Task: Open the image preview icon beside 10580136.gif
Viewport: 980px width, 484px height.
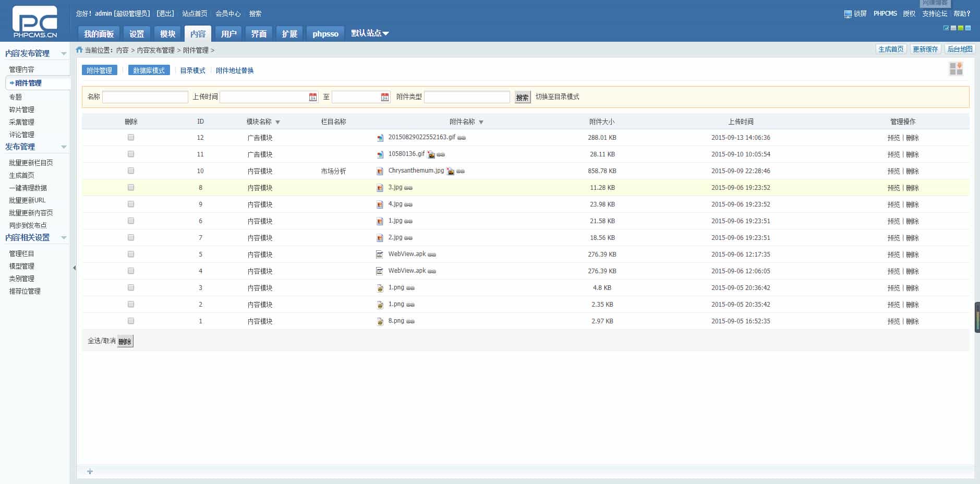Action: [431, 155]
